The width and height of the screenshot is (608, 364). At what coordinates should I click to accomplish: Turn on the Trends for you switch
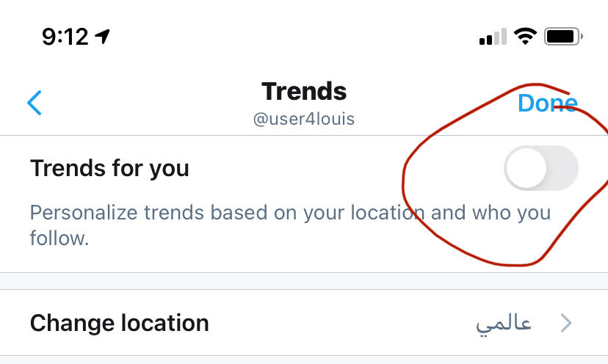[x=541, y=169]
